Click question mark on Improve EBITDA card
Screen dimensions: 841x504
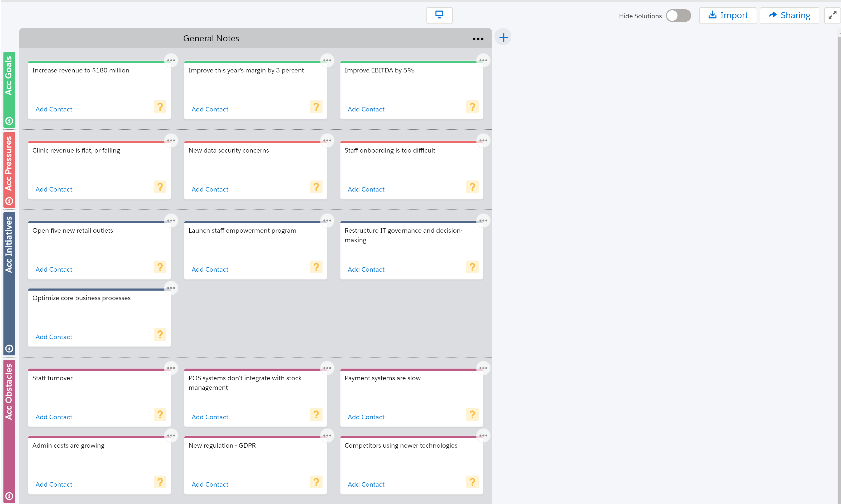472,107
